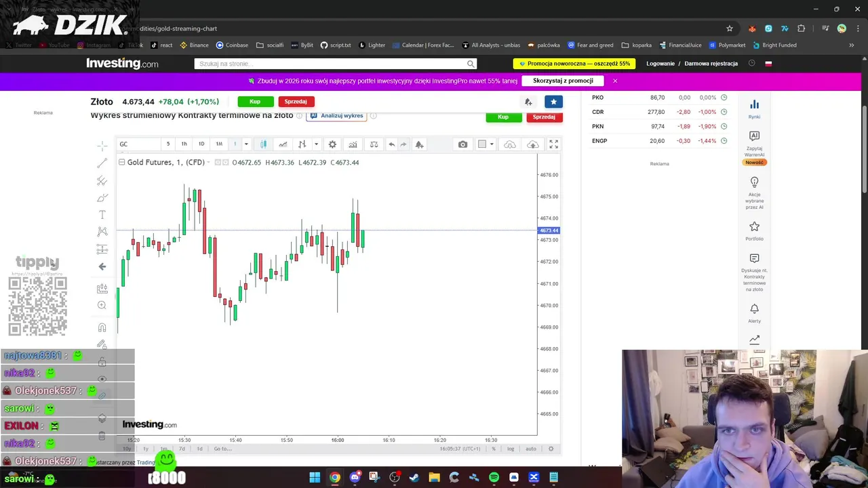Open Rynki in right sidebar
868x488 pixels.
pos(754,108)
